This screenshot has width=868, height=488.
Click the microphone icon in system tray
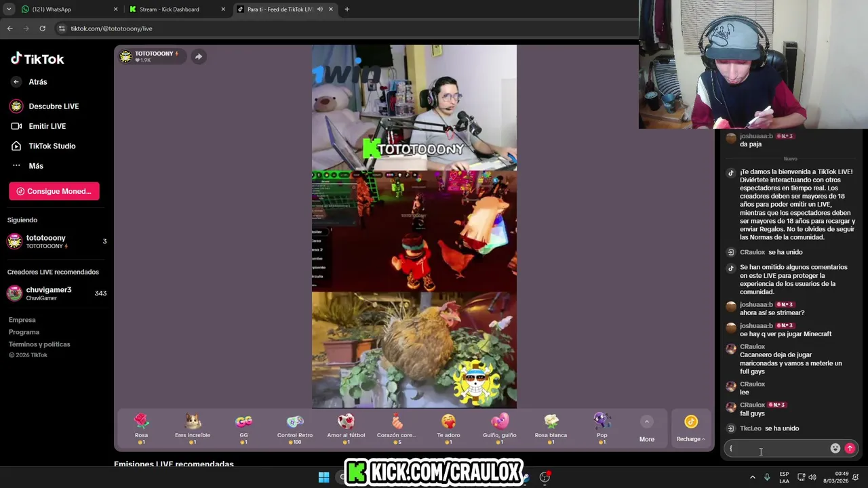pyautogui.click(x=767, y=477)
